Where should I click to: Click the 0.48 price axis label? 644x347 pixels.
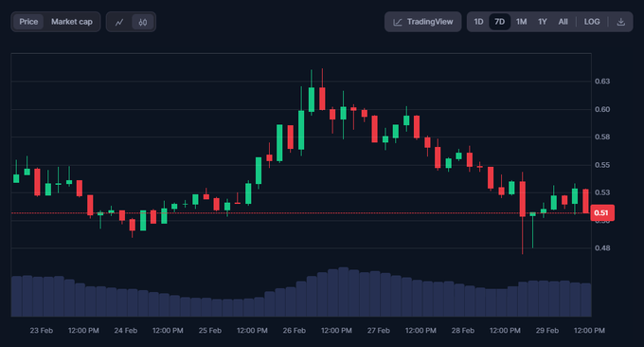click(x=602, y=247)
